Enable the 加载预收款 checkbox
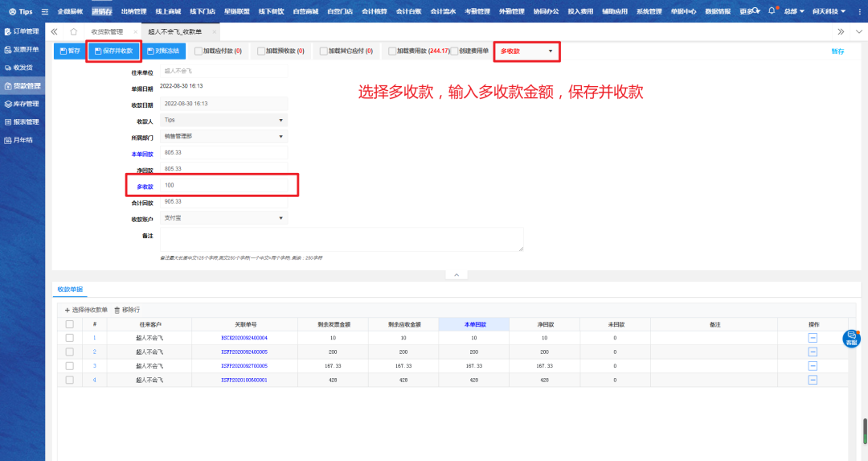This screenshot has height=461, width=868. point(261,51)
